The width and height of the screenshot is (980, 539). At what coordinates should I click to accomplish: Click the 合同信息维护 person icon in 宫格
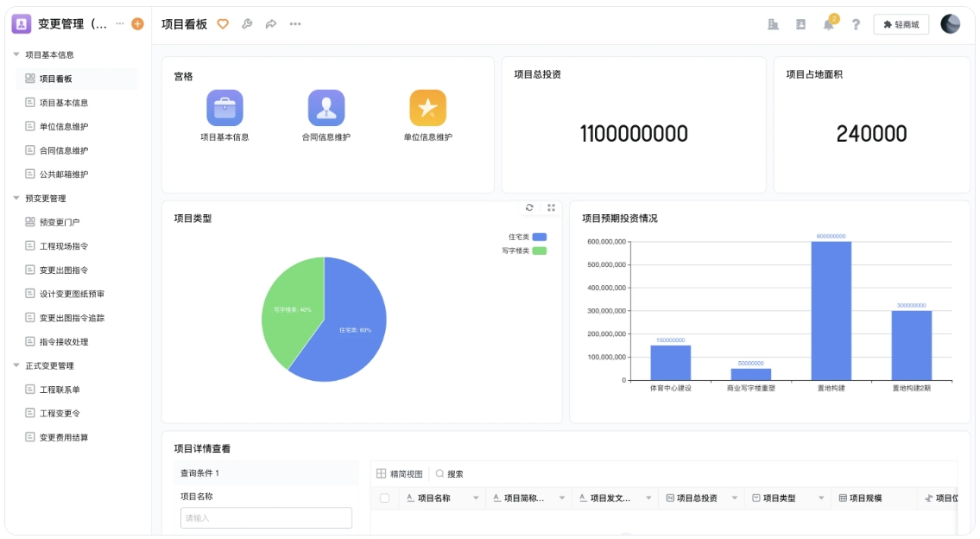pos(326,108)
